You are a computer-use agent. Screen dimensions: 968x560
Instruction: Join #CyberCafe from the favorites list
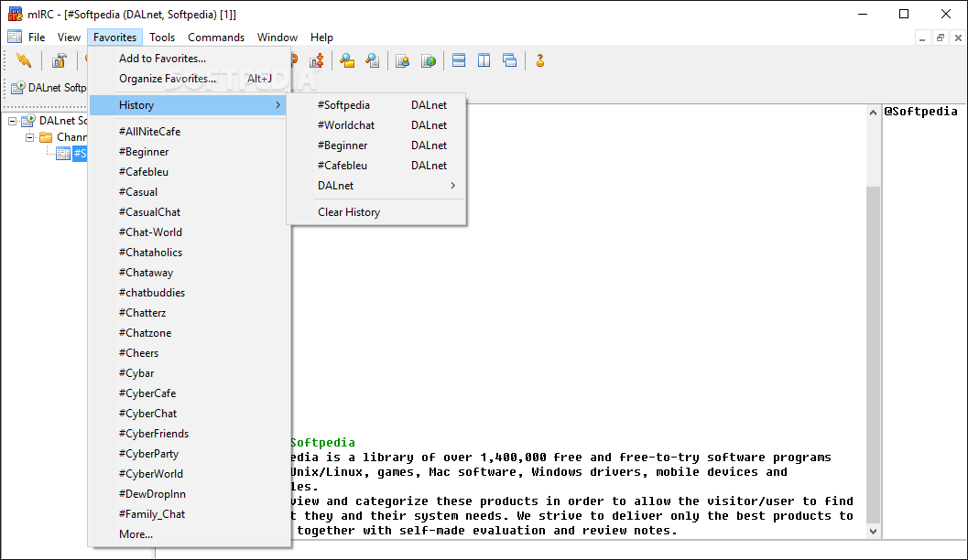[x=190, y=393]
